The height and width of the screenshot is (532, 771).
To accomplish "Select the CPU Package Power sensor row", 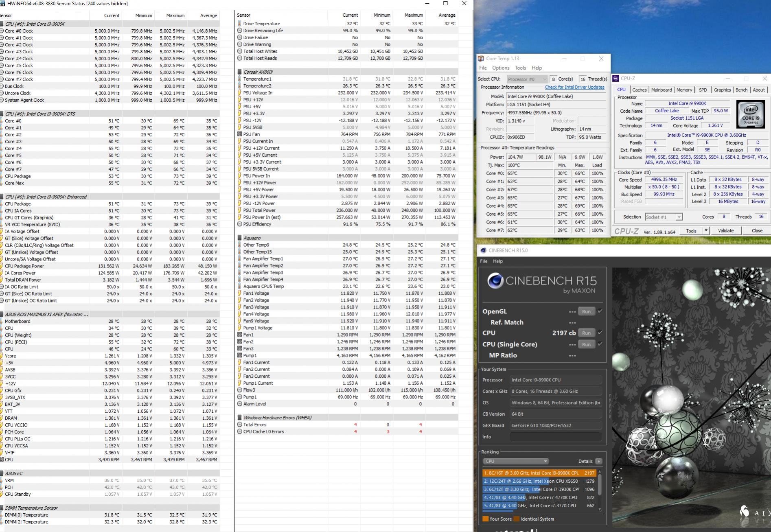I will pos(110,266).
